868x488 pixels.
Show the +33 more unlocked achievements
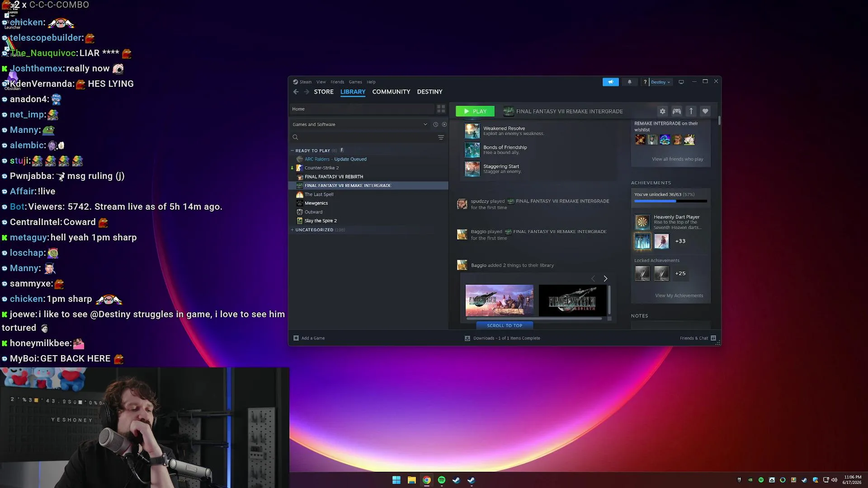[x=680, y=241]
